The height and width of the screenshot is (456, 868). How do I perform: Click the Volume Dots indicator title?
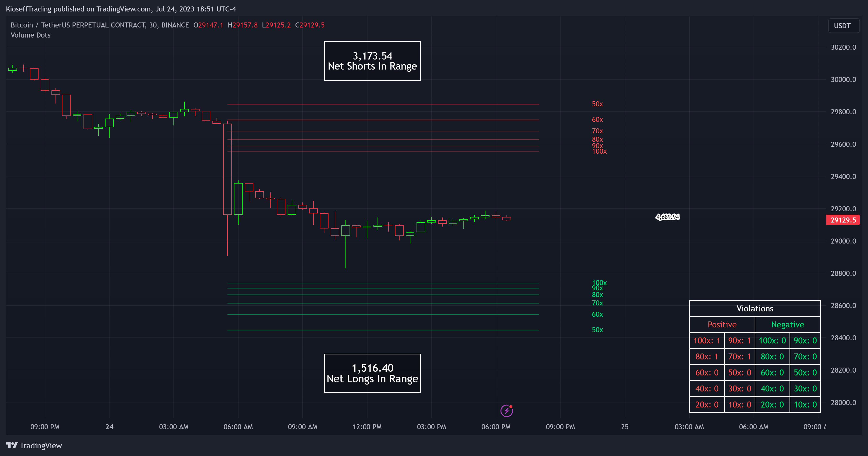(31, 35)
